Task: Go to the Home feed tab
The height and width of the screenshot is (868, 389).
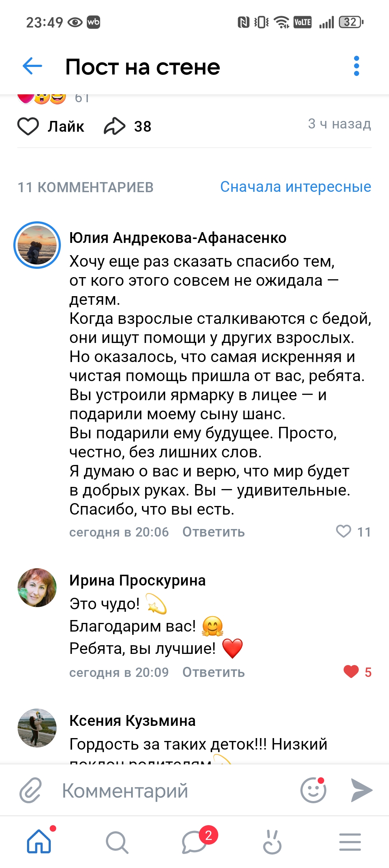Action: pyautogui.click(x=39, y=842)
